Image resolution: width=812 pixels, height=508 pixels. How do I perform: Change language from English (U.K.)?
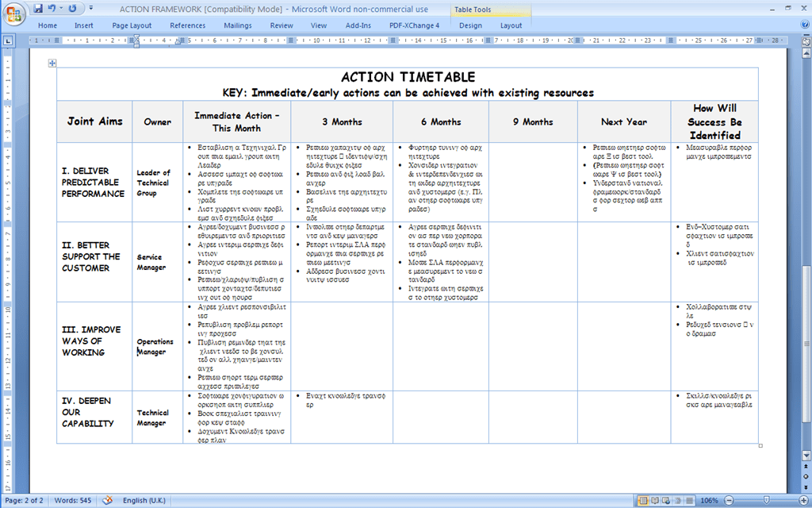pos(144,500)
